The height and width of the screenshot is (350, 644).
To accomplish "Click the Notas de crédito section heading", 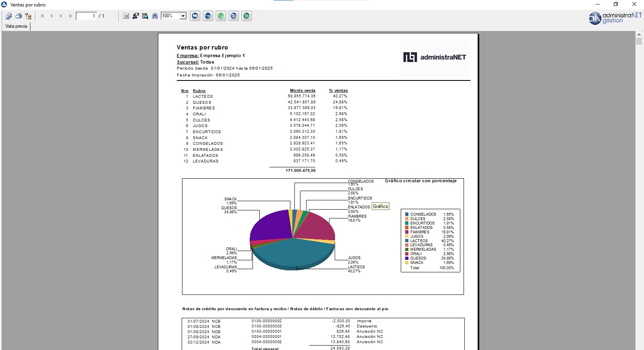I will point(285,309).
